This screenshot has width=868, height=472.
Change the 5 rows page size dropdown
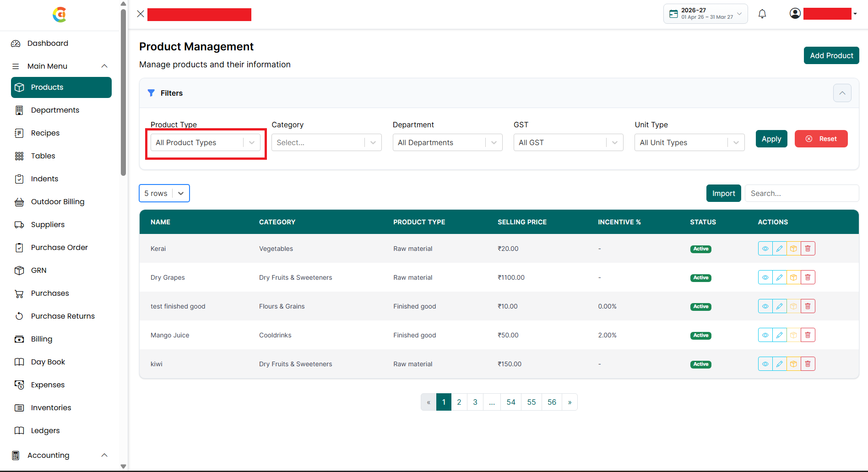click(x=164, y=193)
